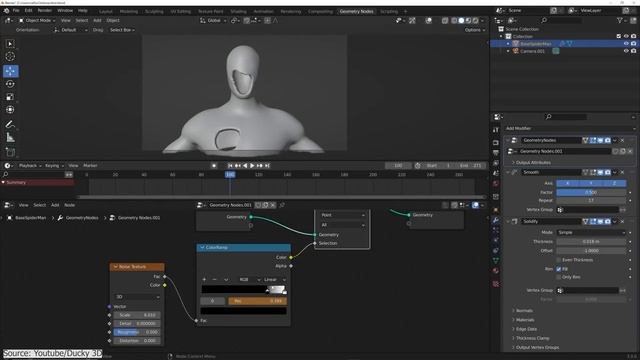Activate the Rotate tool
The height and width of the screenshot is (360, 640).
pyautogui.click(x=10, y=84)
